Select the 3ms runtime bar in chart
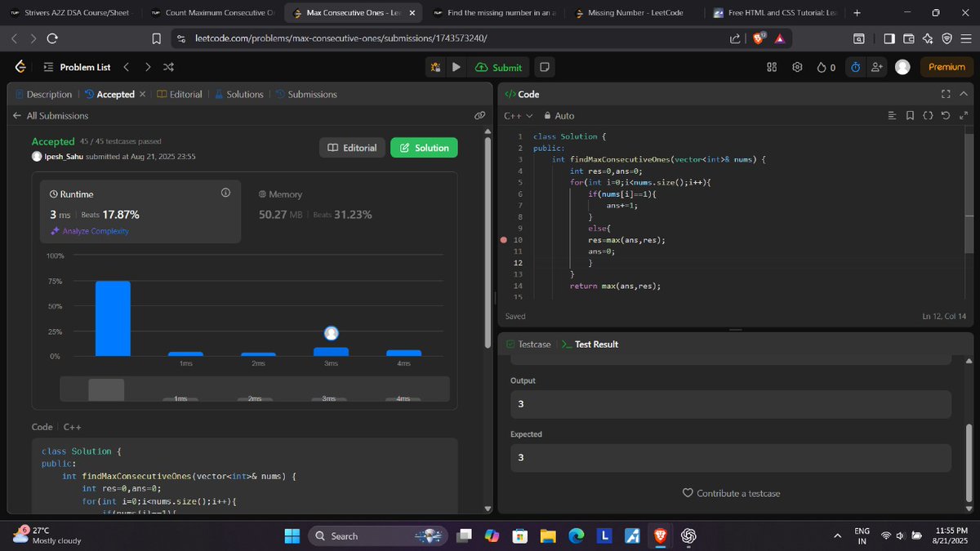Viewport: 980px width, 551px height. [x=331, y=351]
